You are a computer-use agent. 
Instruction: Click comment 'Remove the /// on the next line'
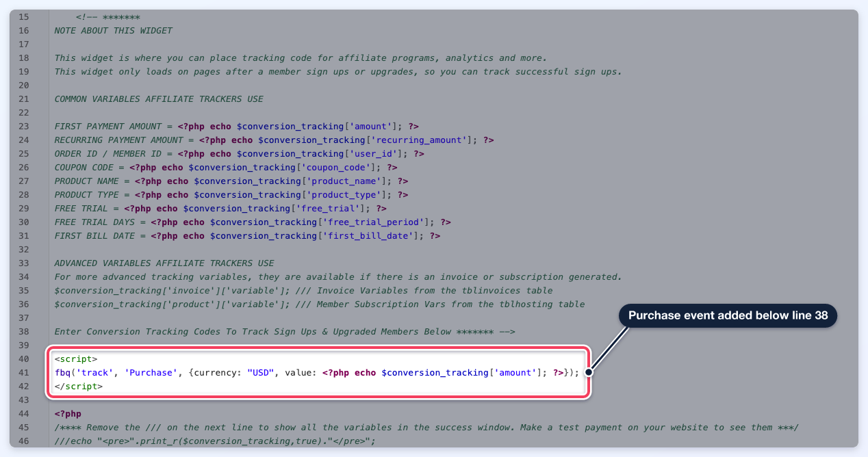point(426,428)
